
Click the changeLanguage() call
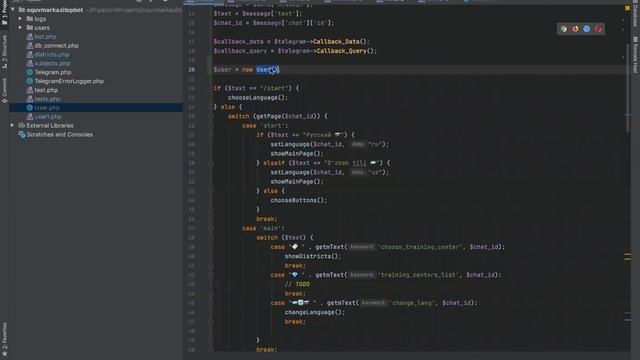pos(314,312)
